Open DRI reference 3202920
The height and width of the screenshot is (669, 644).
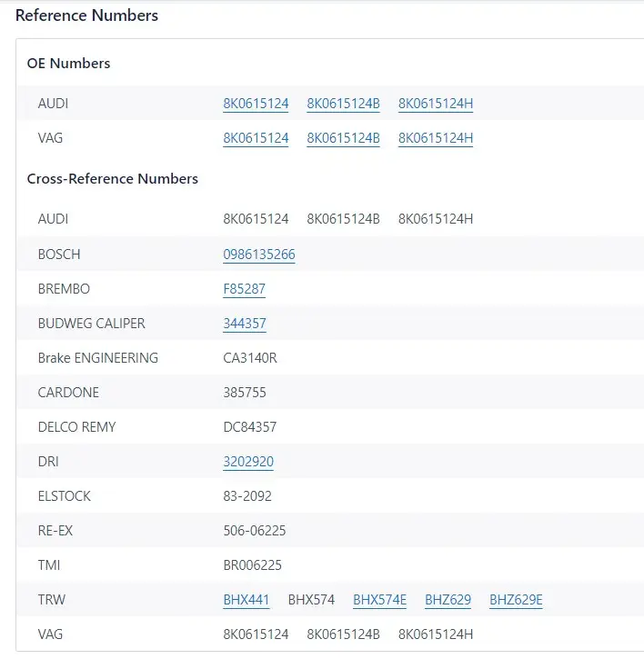tap(248, 462)
